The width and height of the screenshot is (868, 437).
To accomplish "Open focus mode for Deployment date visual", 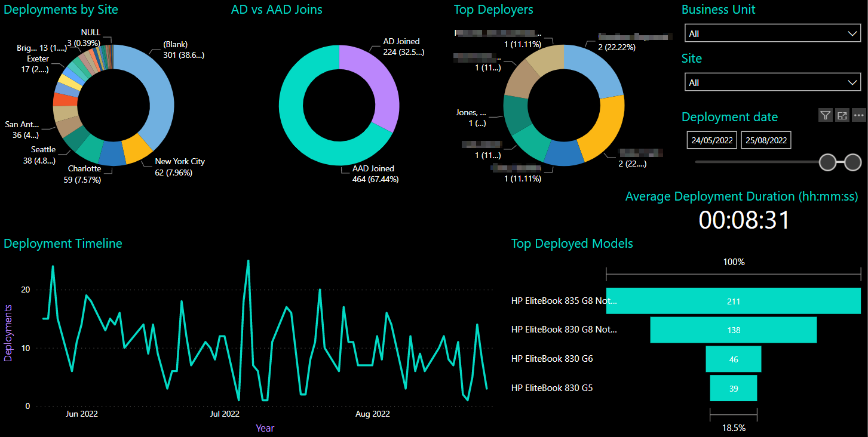I will tap(842, 115).
